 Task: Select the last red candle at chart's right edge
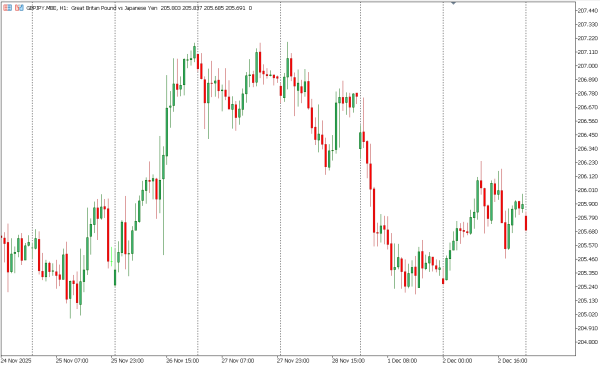(526, 223)
